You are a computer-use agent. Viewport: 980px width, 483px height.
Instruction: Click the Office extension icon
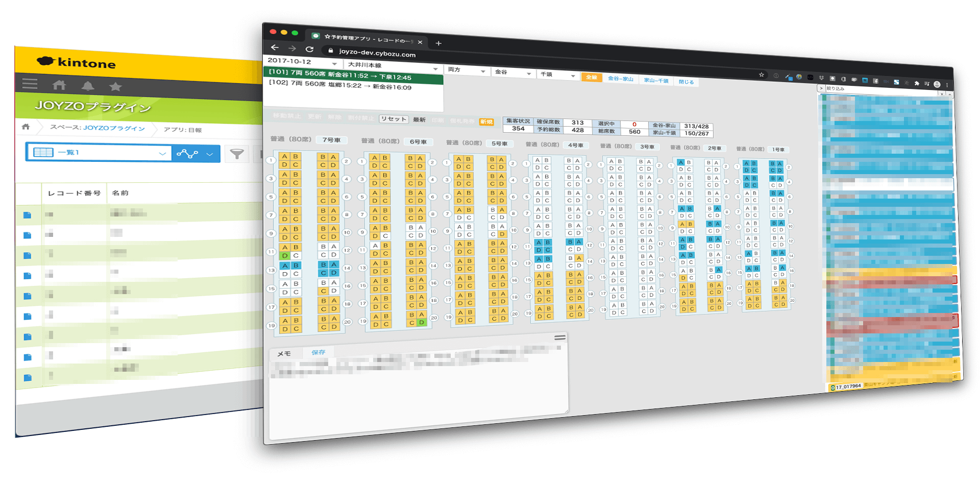tap(843, 79)
